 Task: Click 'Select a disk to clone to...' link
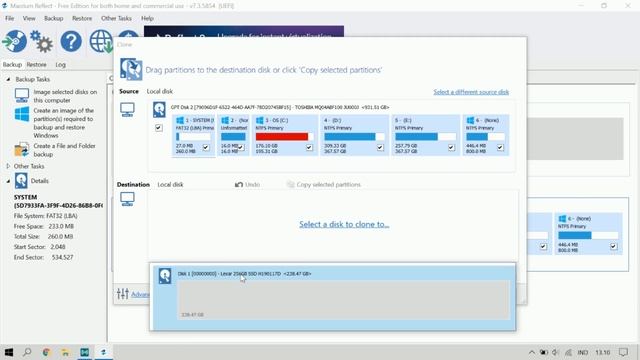344,224
